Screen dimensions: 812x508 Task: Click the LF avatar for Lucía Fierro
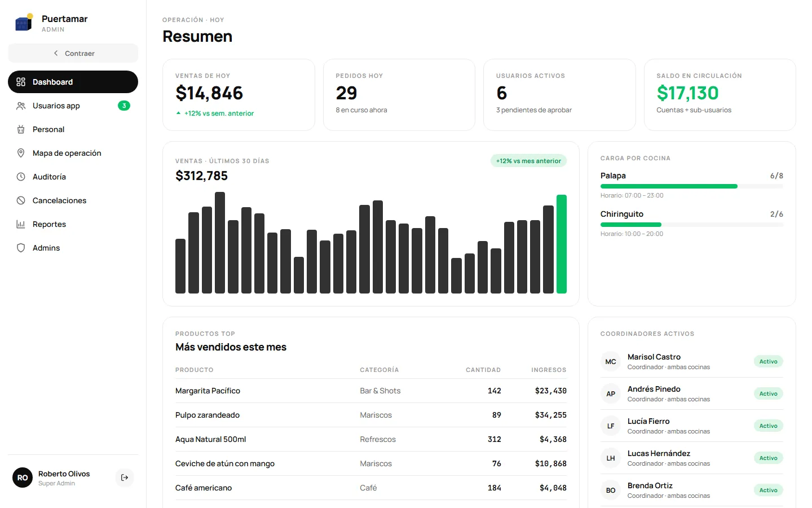click(x=611, y=426)
